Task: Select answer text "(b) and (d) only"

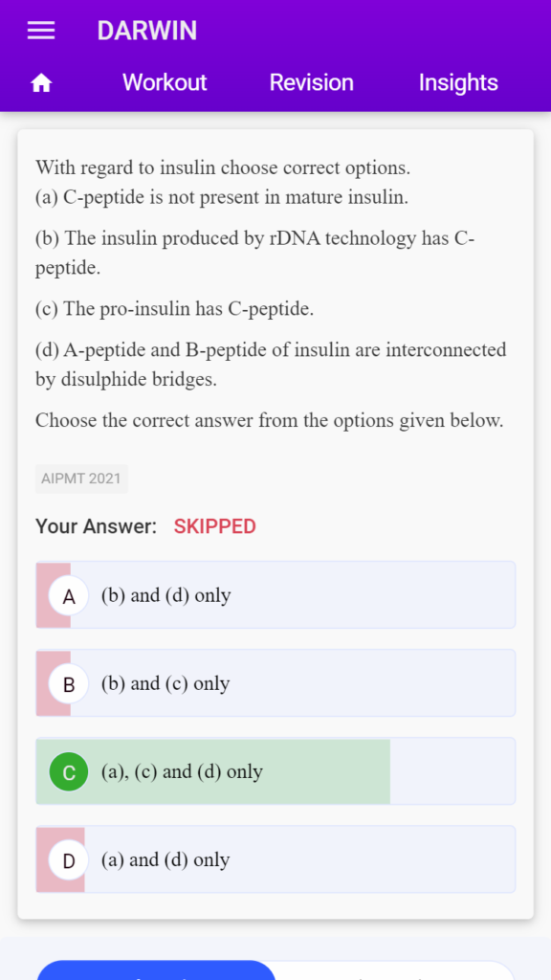Action: click(x=166, y=595)
